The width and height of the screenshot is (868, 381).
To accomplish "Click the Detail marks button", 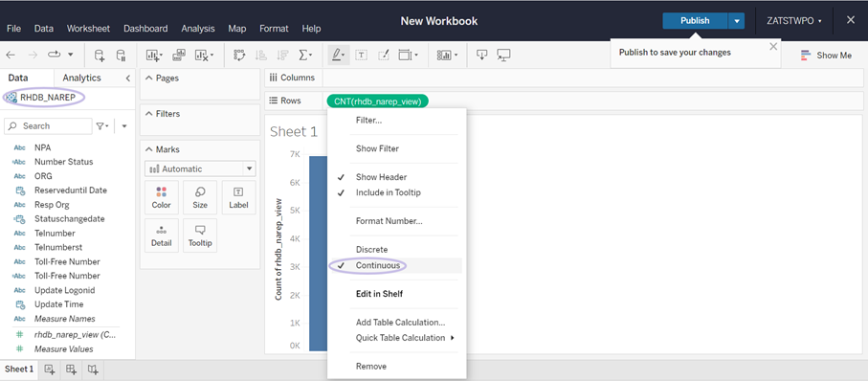I will tap(162, 235).
